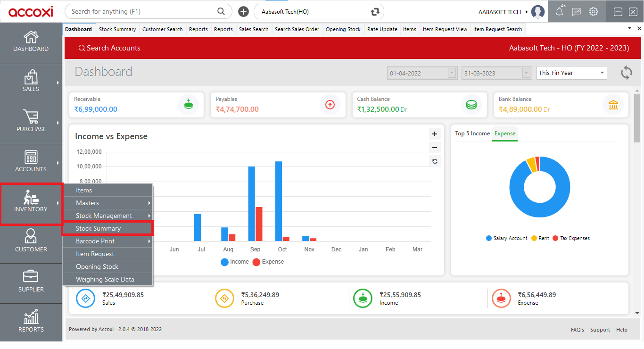Select Opening Stock from Inventory menu
This screenshot has height=349, width=644.
pyautogui.click(x=107, y=266)
